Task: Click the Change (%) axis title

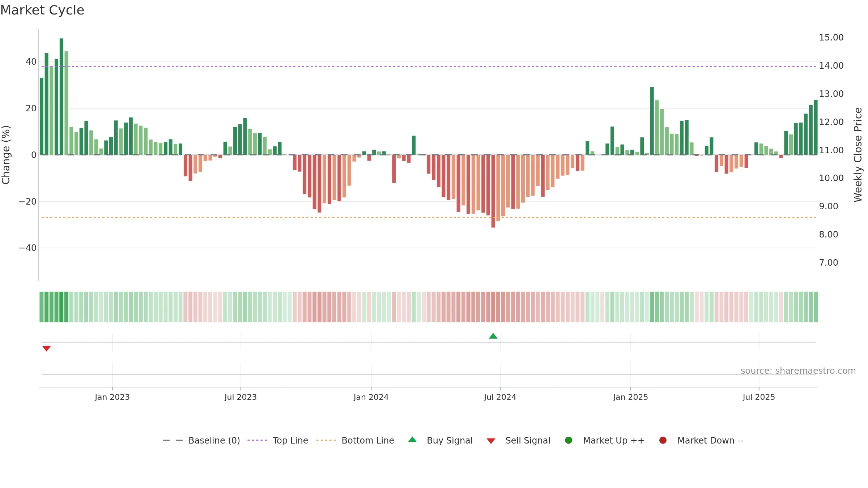Action: (x=6, y=155)
